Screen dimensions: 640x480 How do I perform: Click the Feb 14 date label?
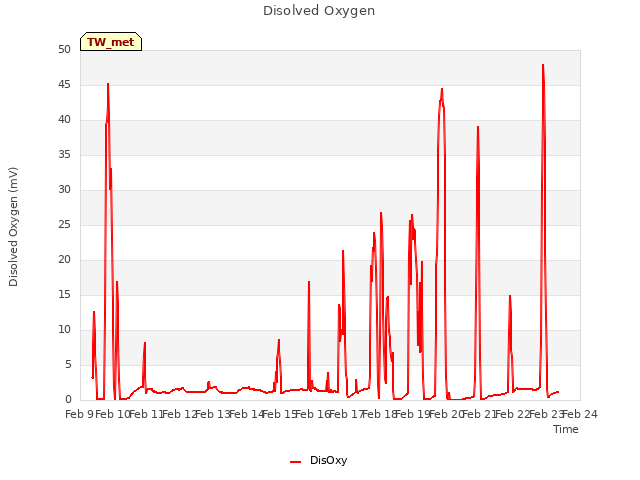pos(247,415)
